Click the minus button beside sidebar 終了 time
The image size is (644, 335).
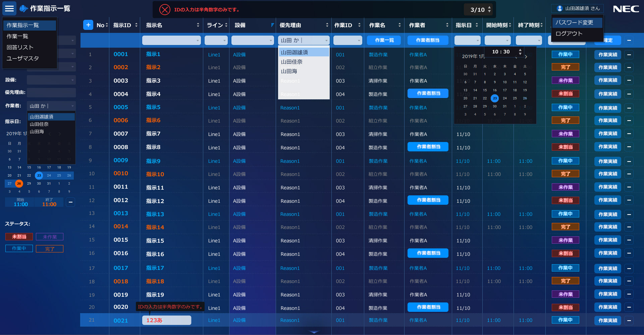[x=70, y=202]
